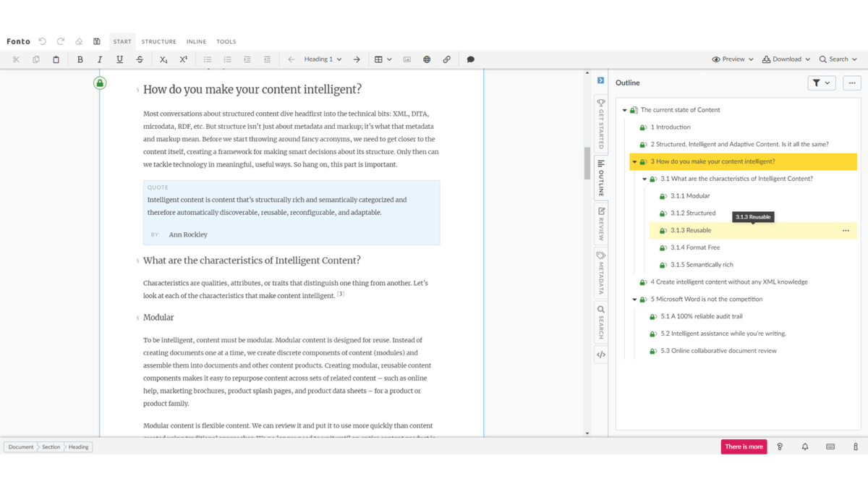The height and width of the screenshot is (487, 868).
Task: Toggle italic formatting
Action: point(100,59)
